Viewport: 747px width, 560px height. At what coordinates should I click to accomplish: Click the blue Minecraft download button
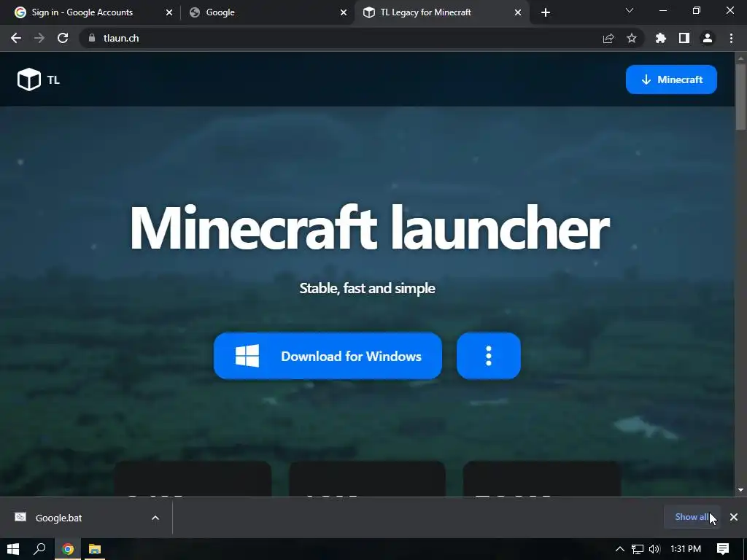click(671, 79)
